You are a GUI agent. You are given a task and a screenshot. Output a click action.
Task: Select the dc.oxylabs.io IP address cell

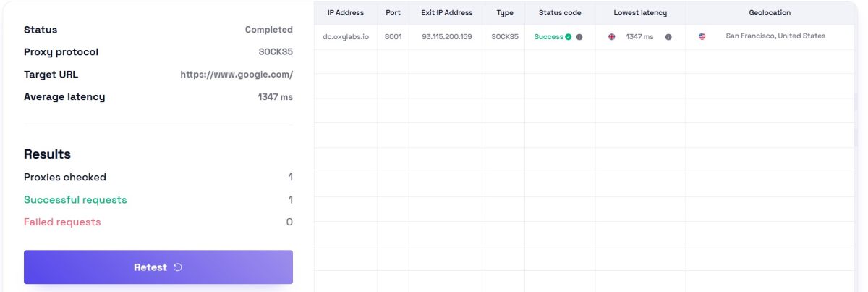346,37
